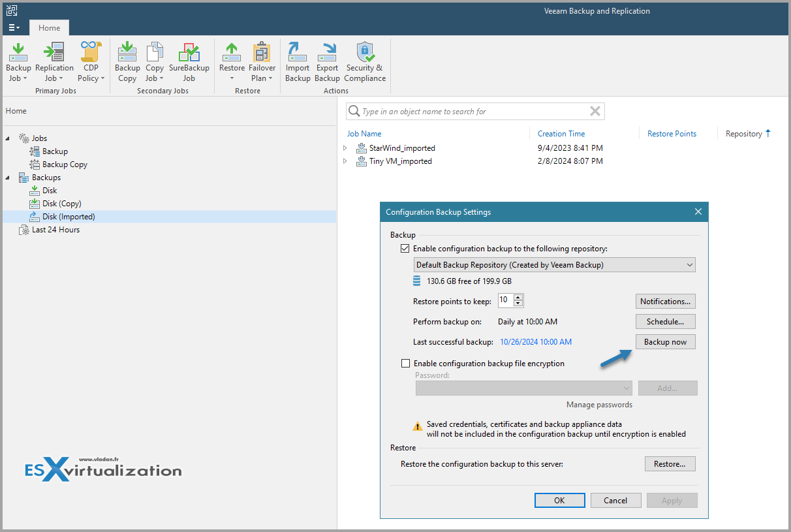Select Backup Copy under Jobs
Image resolution: width=791 pixels, height=532 pixels.
65,164
